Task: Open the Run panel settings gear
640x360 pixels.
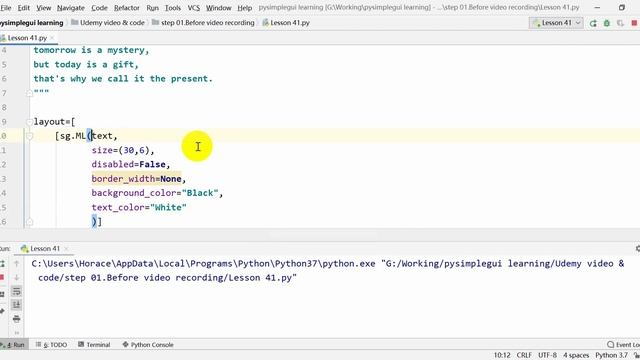Action: click(x=638, y=248)
